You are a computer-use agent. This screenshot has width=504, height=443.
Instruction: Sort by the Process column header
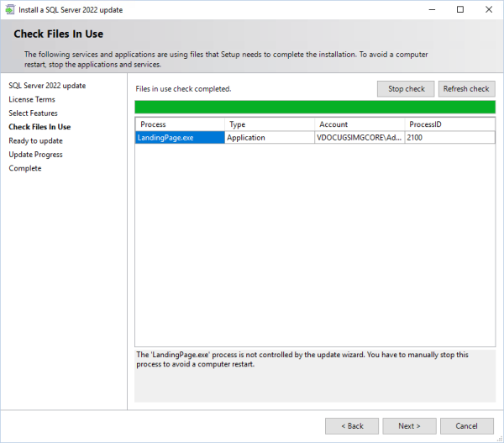(x=180, y=124)
